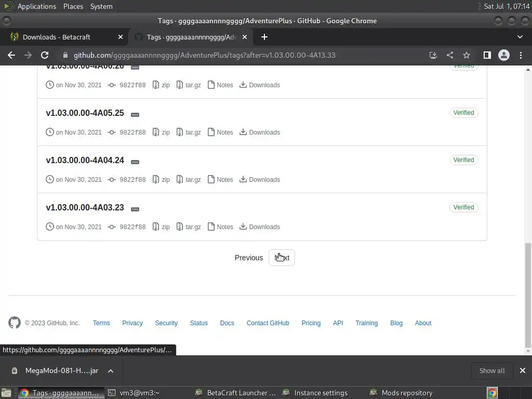
Task: Open Downloads for tag 4A05.25
Action: point(260,132)
